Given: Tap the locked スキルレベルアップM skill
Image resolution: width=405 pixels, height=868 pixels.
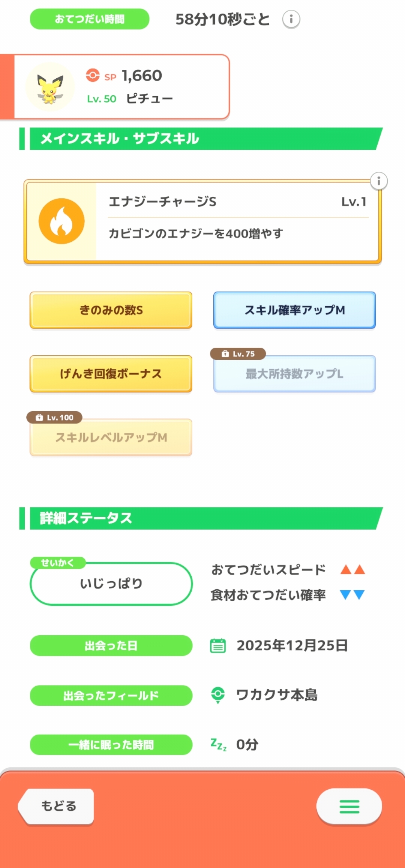Looking at the screenshot, I should click(x=111, y=437).
